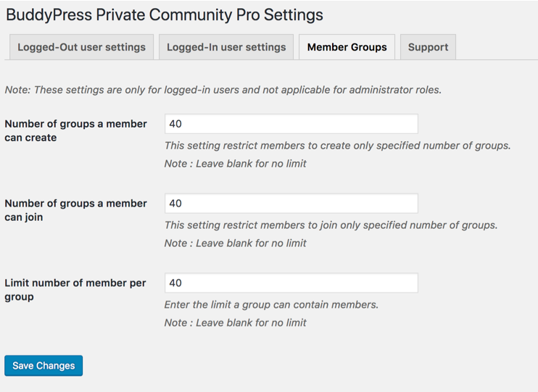Click the "Number of groups a member can join" label
The image size is (538, 392).
click(x=76, y=210)
